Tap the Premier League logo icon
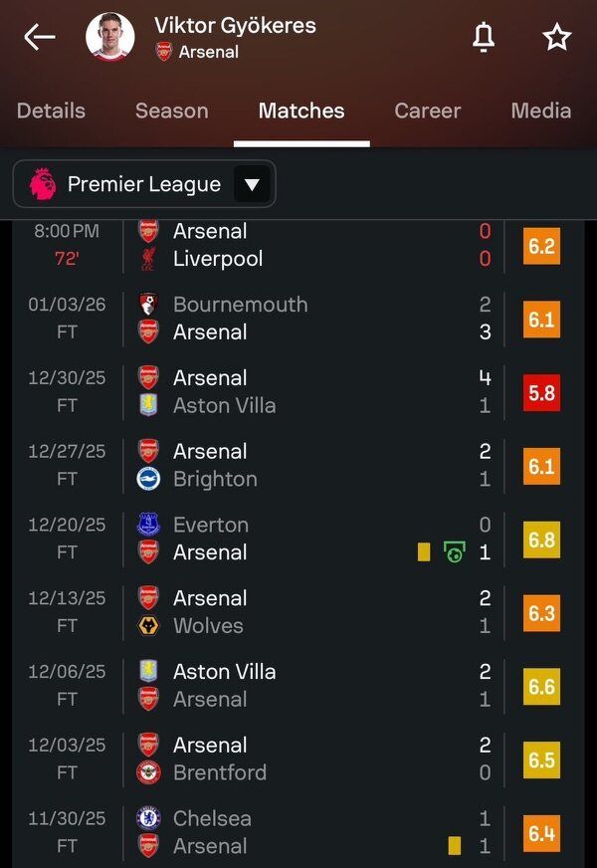597x868 pixels. point(43,184)
